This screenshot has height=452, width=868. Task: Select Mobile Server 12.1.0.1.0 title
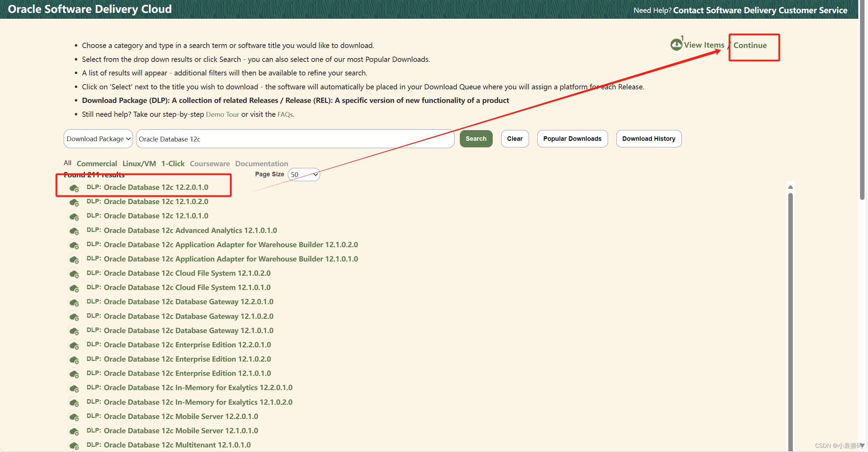click(181, 431)
